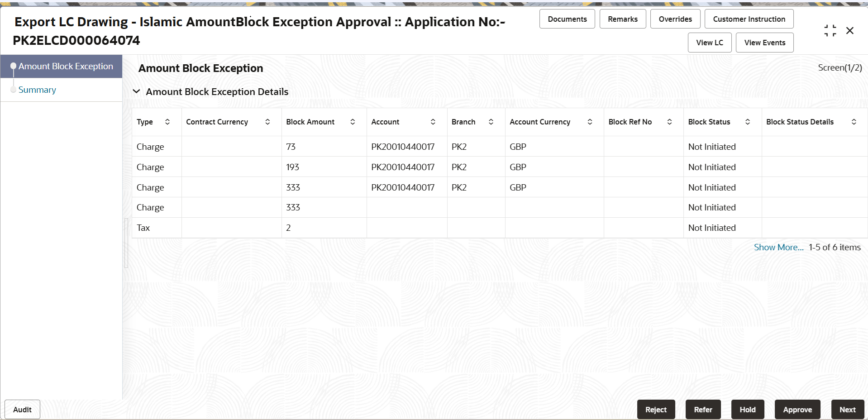This screenshot has width=868, height=420.
Task: Sort the Block Status column
Action: [x=747, y=122]
